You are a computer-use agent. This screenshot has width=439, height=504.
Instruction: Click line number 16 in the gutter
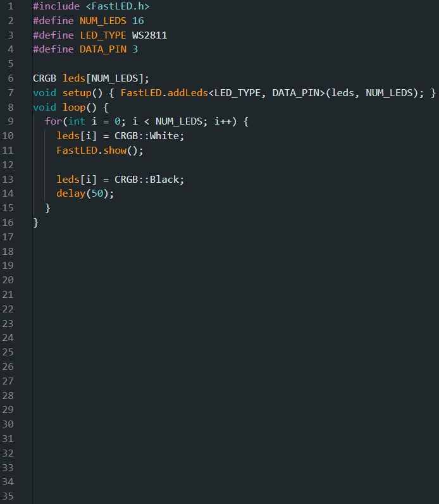pos(8,223)
